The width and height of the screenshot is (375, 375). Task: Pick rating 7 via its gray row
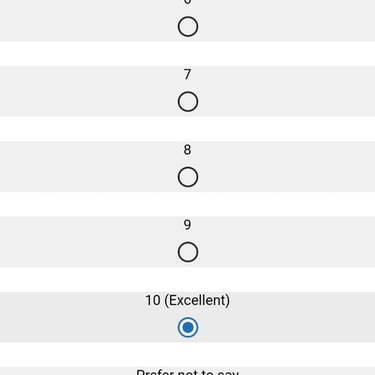[187, 91]
